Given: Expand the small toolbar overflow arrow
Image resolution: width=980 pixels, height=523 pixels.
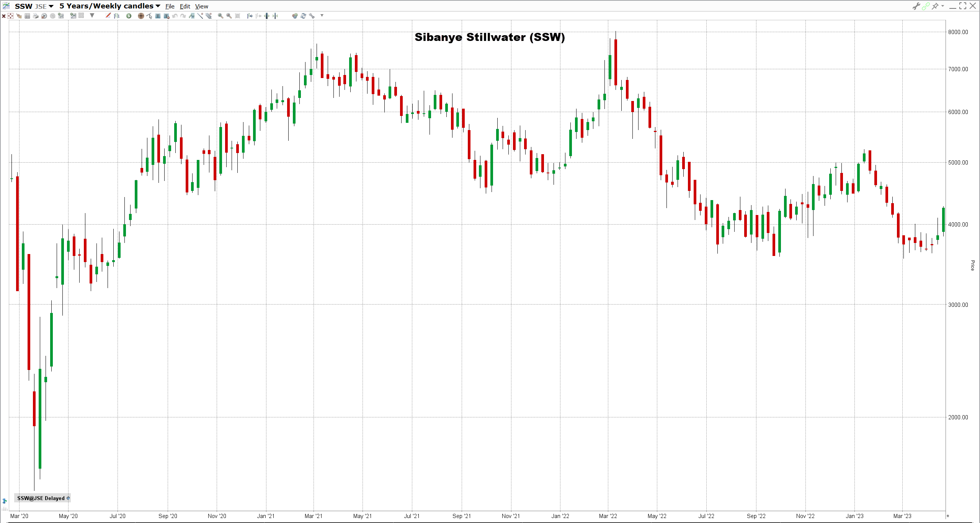Looking at the screenshot, I should [322, 15].
